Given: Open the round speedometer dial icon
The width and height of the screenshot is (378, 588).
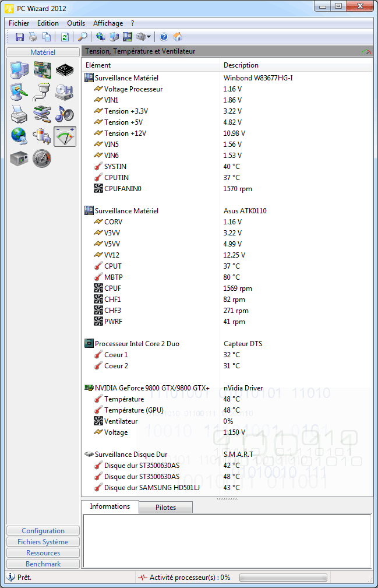Looking at the screenshot, I should [42, 159].
